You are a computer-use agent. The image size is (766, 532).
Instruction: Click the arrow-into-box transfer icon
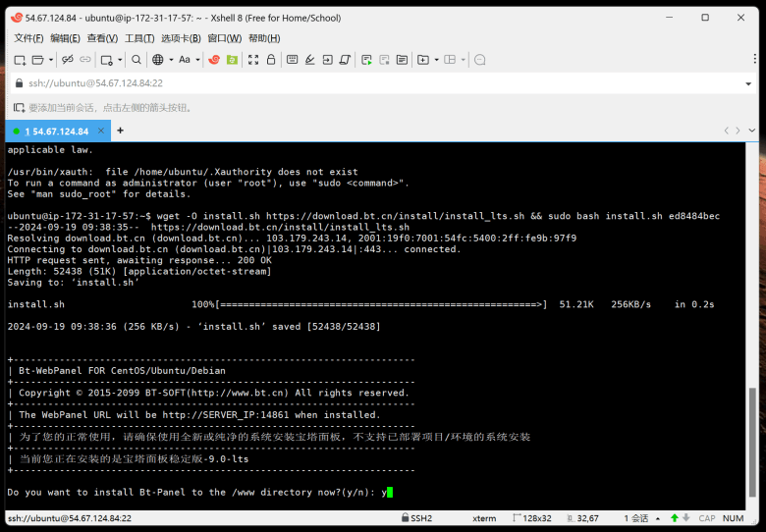pos(327,60)
